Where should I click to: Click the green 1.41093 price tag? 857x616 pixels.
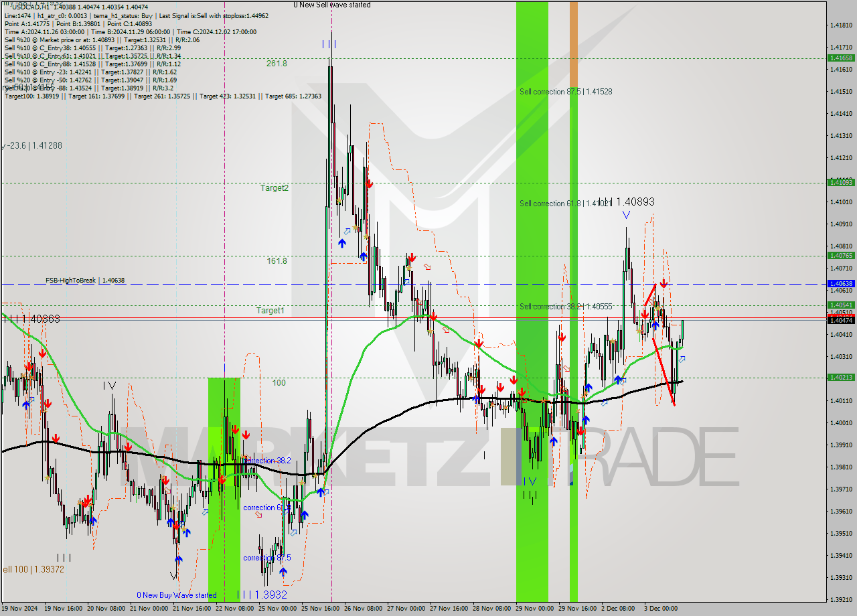(841, 182)
